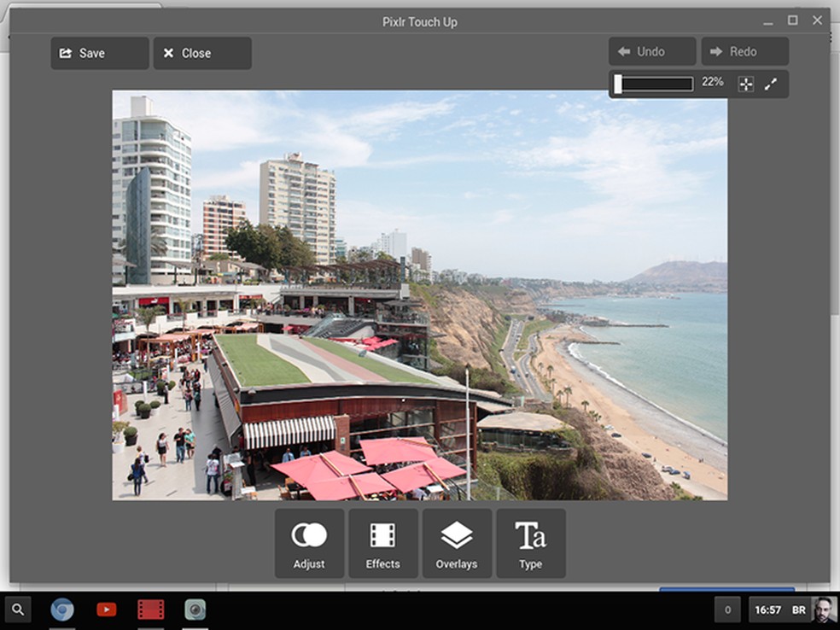Fit the image to the screen
The image size is (840, 630).
coord(747,84)
